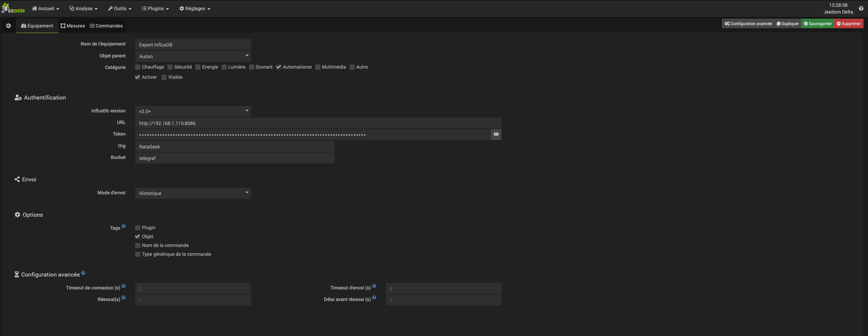Switch to the Equipement tab
The width and height of the screenshot is (868, 336).
pos(37,26)
